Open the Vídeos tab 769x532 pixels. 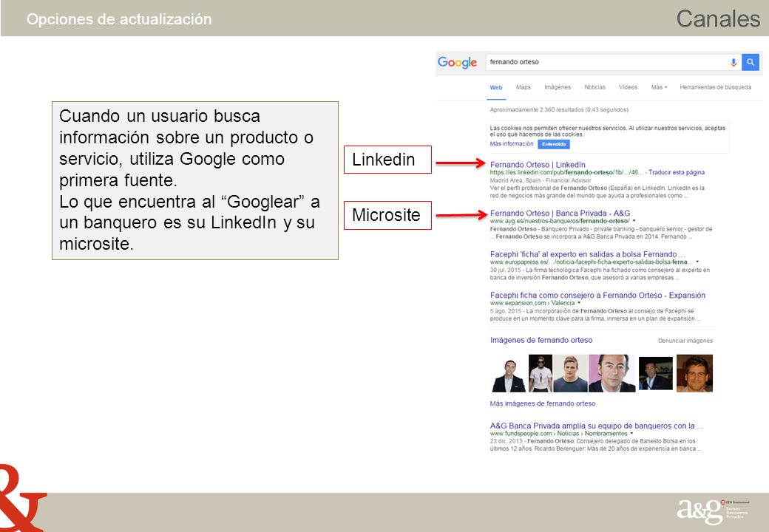(628, 87)
